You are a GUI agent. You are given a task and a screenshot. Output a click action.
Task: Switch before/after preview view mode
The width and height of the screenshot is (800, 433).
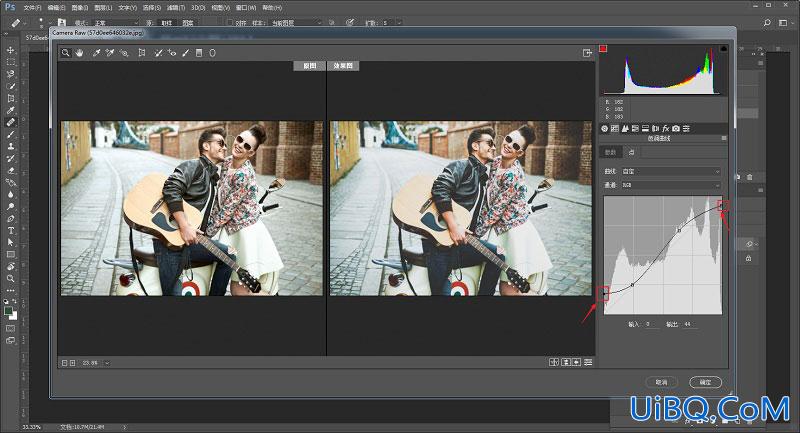[x=554, y=362]
